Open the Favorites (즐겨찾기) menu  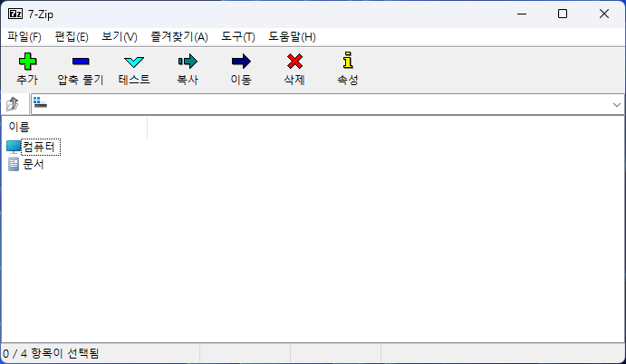tap(179, 37)
